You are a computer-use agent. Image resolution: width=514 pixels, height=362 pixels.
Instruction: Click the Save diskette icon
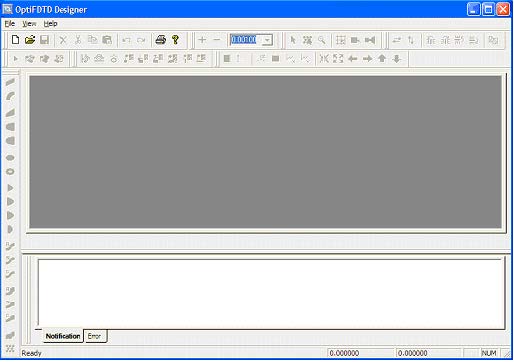pos(44,40)
